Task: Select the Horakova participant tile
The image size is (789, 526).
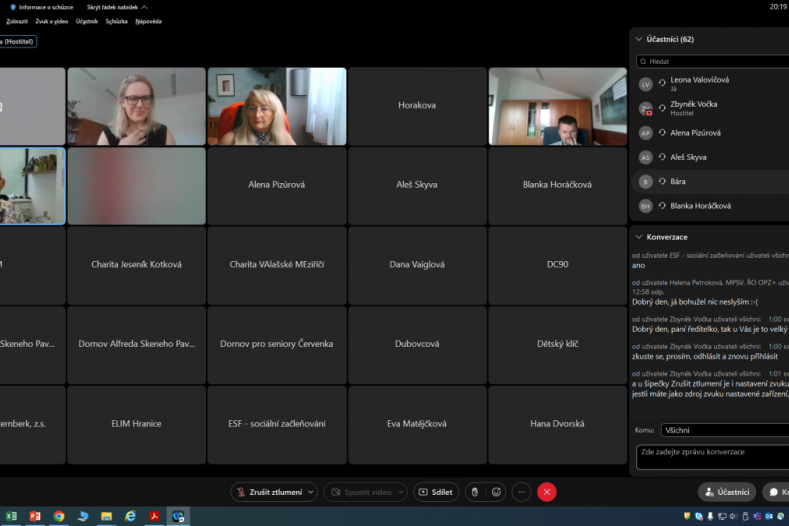Action: coord(417,106)
